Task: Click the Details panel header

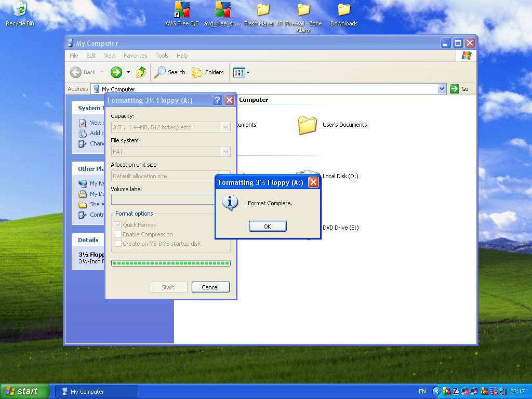Action: 88,240
